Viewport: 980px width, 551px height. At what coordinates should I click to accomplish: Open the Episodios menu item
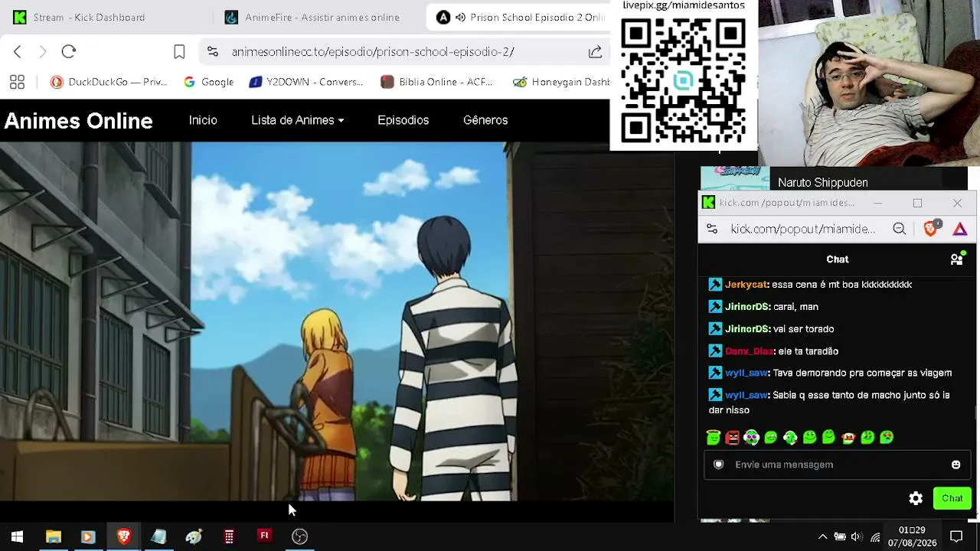click(403, 120)
